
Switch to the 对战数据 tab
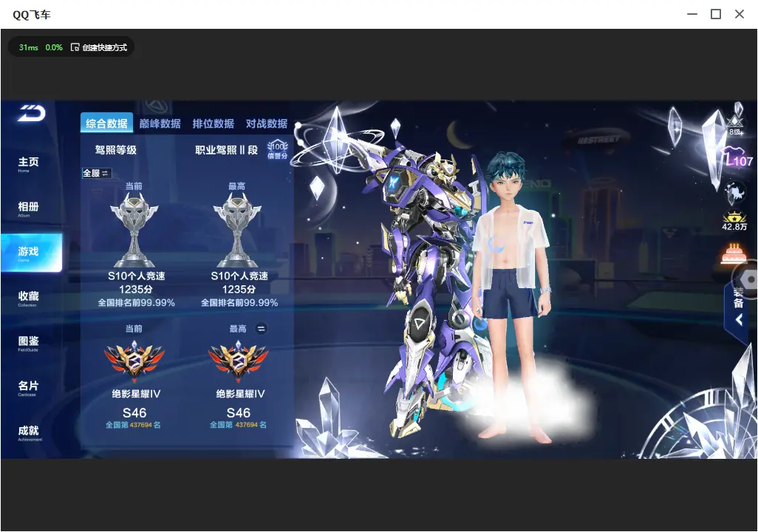click(267, 123)
